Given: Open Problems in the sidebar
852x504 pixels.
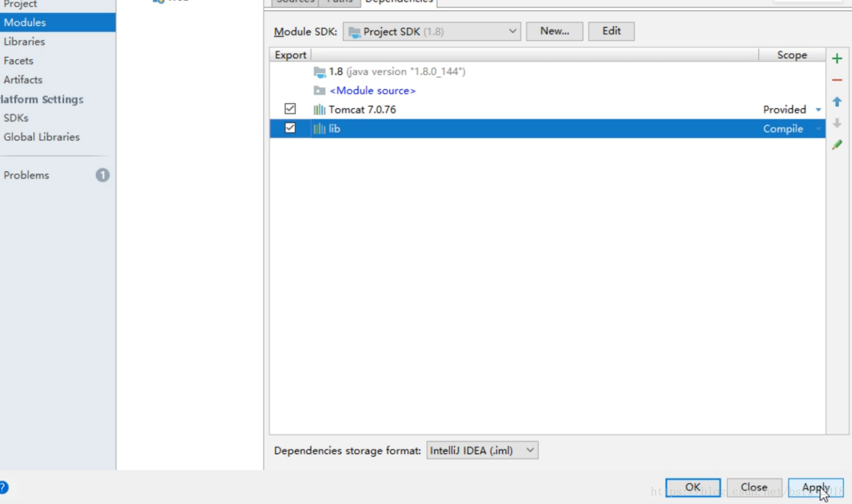Looking at the screenshot, I should (26, 176).
